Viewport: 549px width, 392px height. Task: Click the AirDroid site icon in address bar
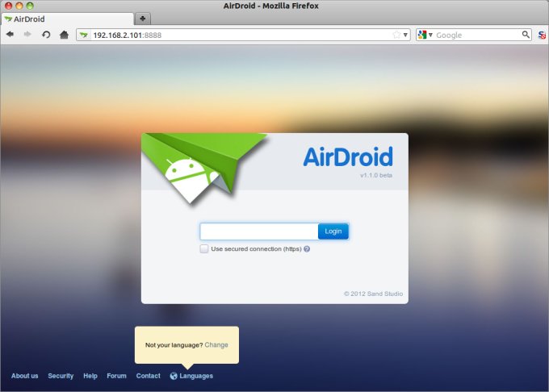point(84,35)
